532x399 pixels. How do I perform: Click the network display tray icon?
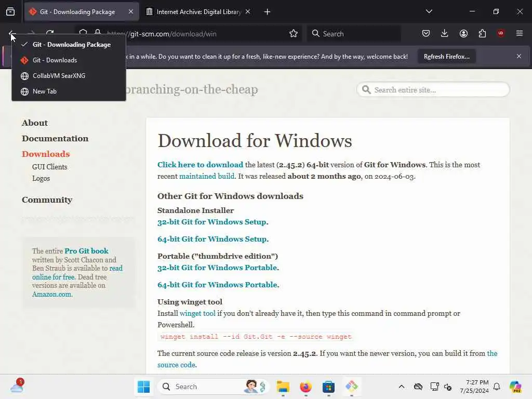coord(434,387)
